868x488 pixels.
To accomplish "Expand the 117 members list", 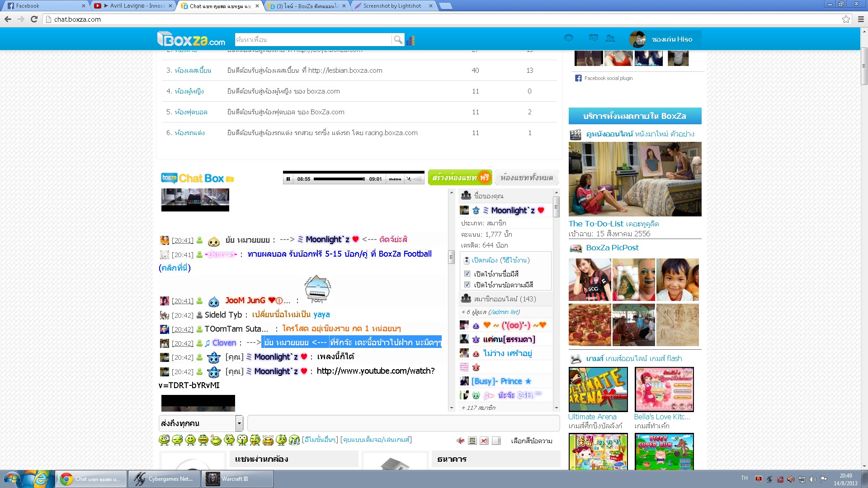I will [x=478, y=408].
